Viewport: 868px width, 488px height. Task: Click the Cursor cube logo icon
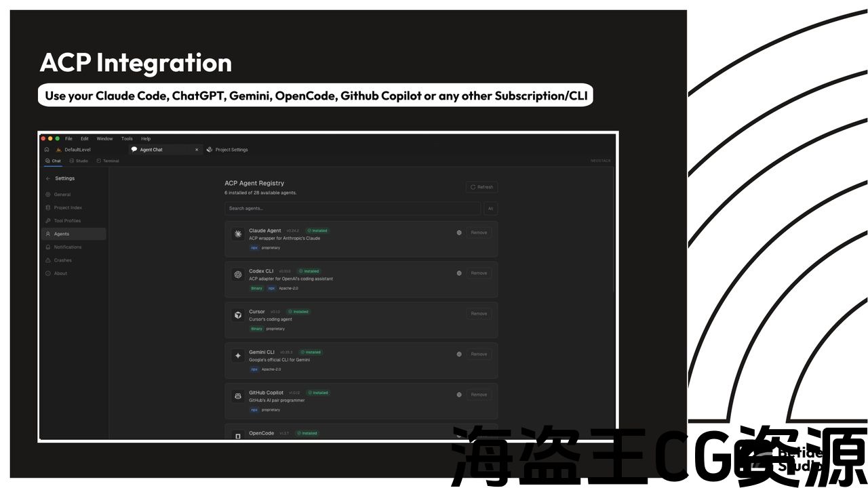point(238,315)
